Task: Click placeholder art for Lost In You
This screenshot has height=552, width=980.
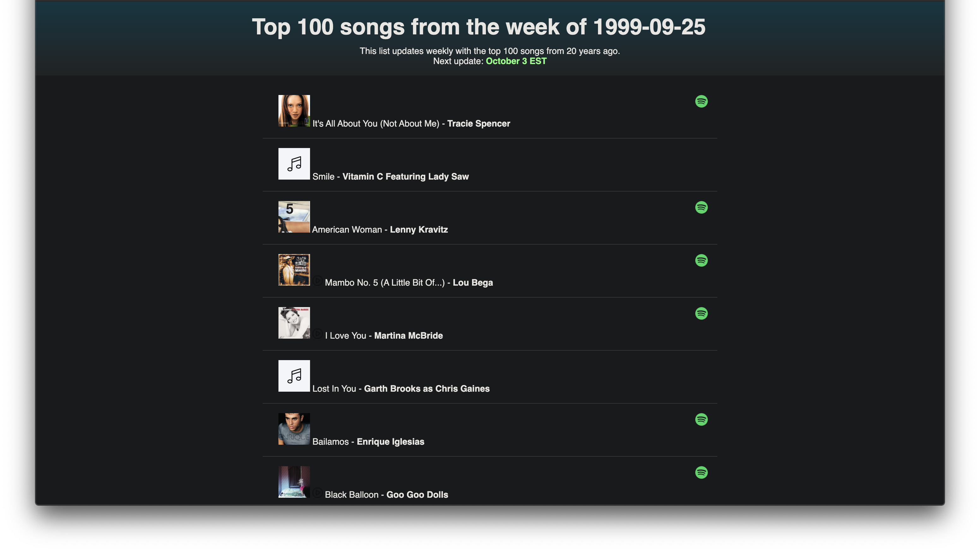Action: [x=294, y=376]
